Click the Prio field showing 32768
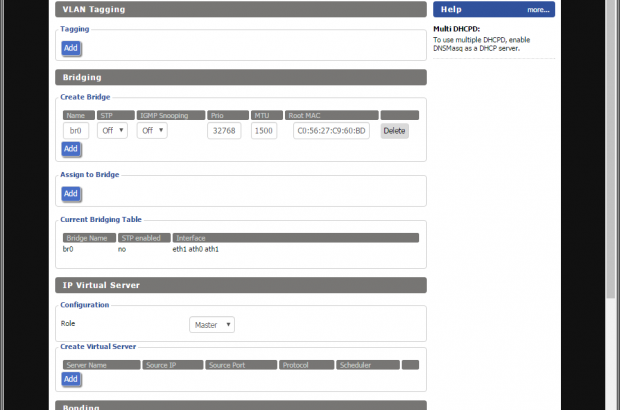Image resolution: width=620 pixels, height=410 pixels. pos(224,131)
